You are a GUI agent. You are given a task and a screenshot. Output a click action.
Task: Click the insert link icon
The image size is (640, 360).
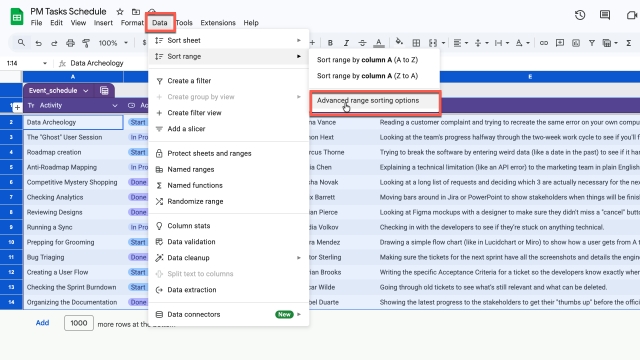544,43
